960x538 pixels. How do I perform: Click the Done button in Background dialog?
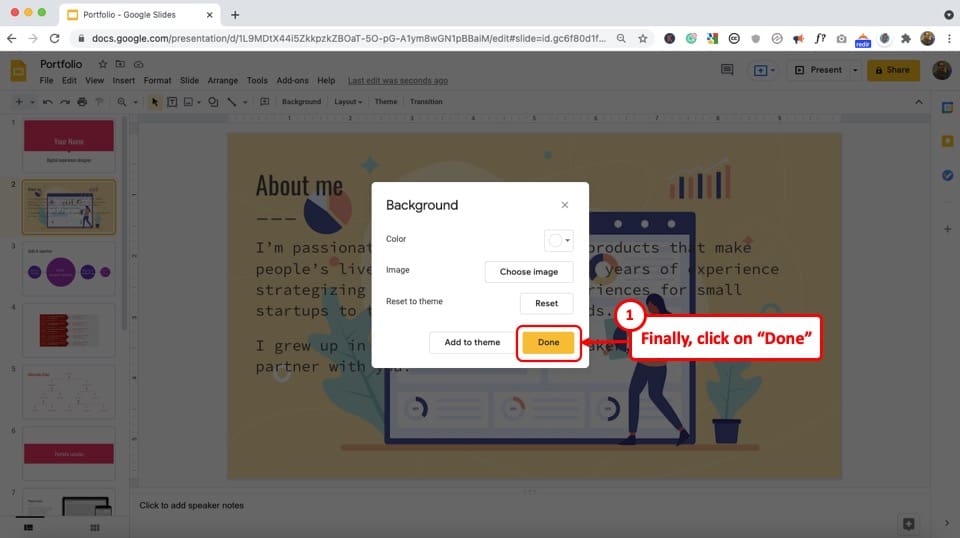[548, 342]
